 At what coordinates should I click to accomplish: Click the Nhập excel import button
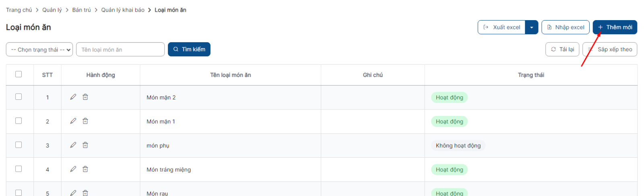point(566,27)
